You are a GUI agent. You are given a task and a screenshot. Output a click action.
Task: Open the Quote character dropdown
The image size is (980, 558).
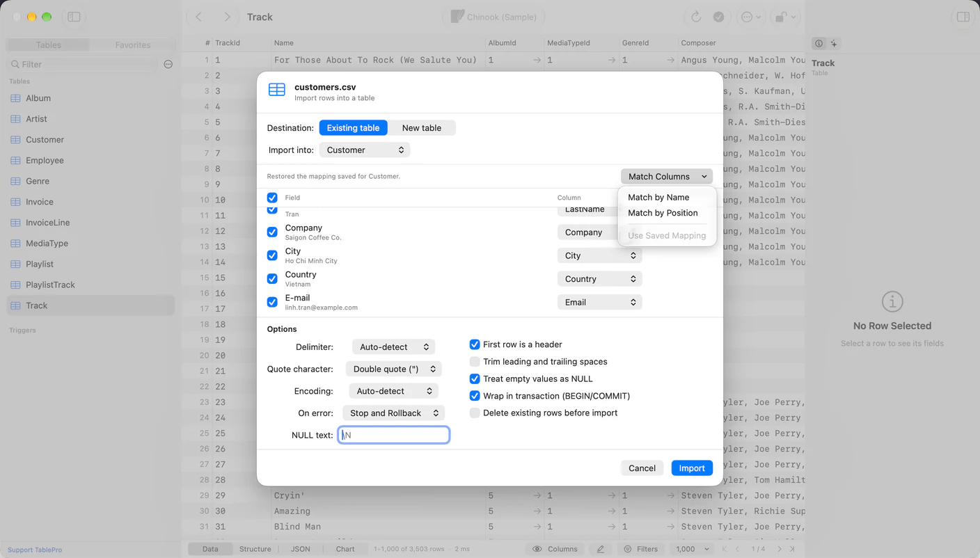pyautogui.click(x=394, y=369)
